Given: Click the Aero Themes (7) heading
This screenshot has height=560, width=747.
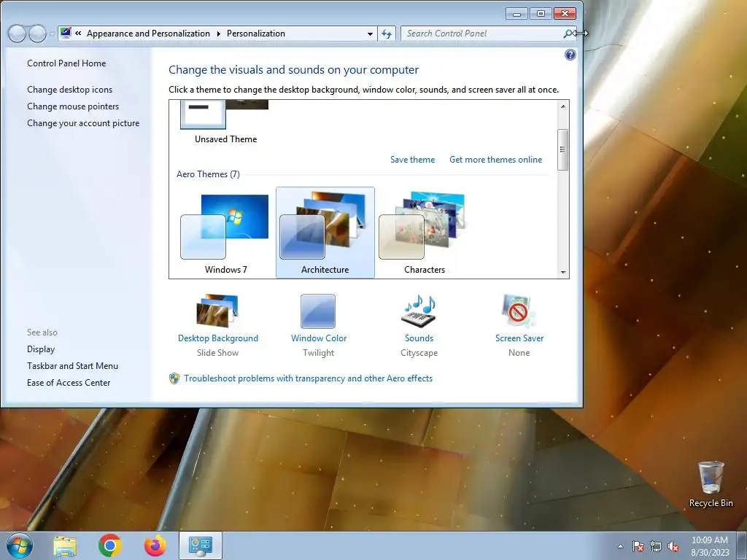Looking at the screenshot, I should tap(208, 174).
